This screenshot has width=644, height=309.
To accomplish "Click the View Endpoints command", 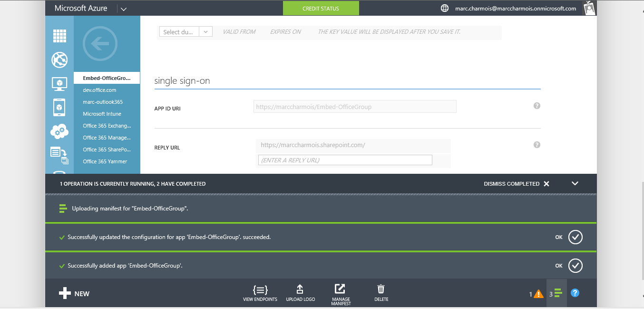I will pyautogui.click(x=260, y=293).
